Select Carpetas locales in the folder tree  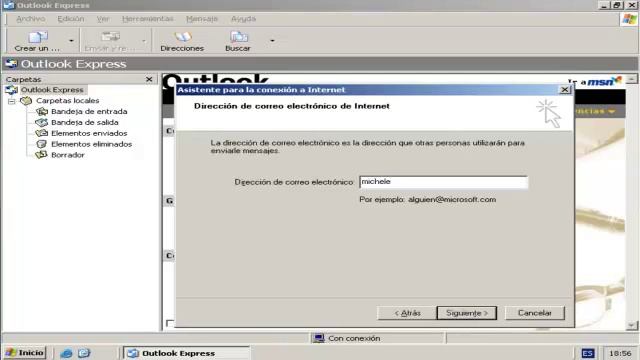pyautogui.click(x=67, y=100)
